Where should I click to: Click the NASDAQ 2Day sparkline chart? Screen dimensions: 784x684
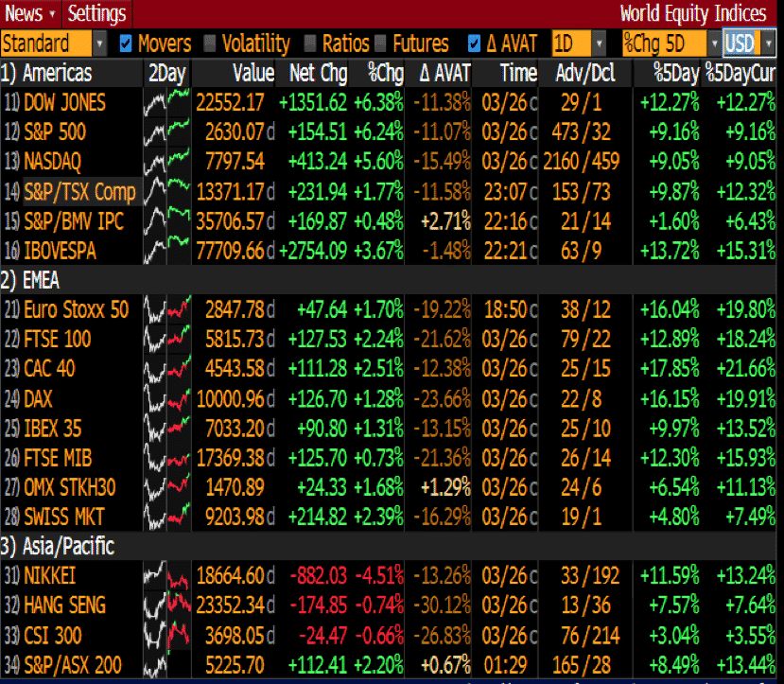tap(167, 162)
